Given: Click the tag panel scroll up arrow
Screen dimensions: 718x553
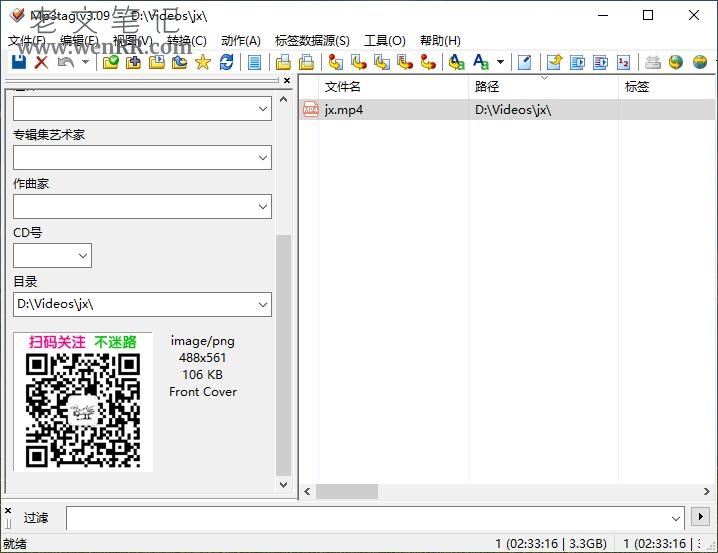Looking at the screenshot, I should pyautogui.click(x=283, y=99).
